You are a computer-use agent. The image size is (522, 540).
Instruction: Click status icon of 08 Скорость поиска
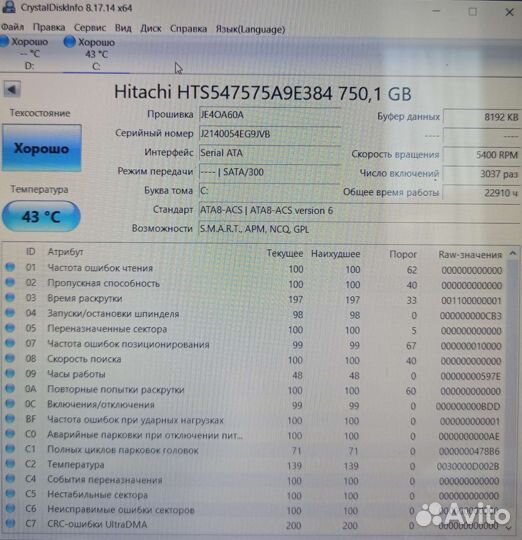[10, 358]
